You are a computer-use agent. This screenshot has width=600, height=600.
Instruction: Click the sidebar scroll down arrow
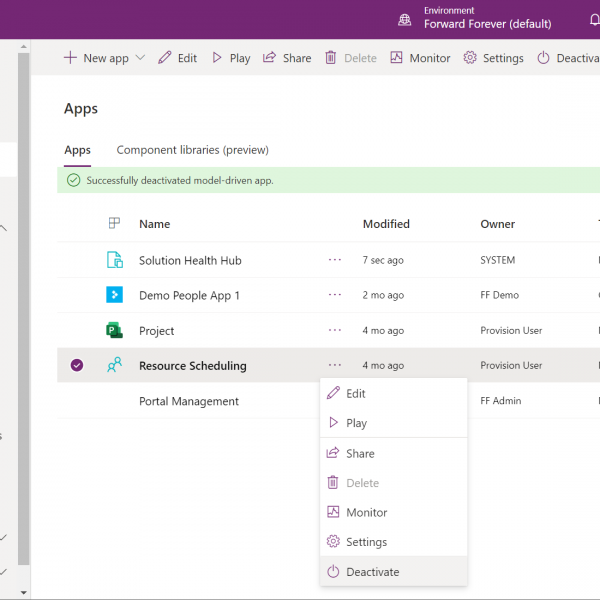tap(24, 592)
